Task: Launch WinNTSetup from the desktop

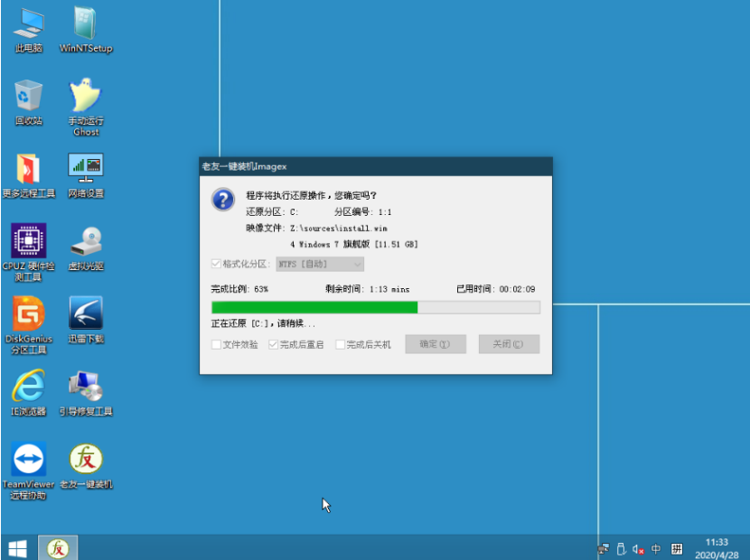Action: pos(86,29)
